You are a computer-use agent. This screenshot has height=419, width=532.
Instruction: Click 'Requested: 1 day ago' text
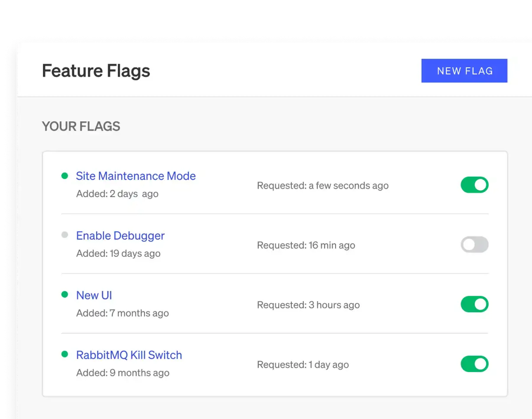coord(303,365)
